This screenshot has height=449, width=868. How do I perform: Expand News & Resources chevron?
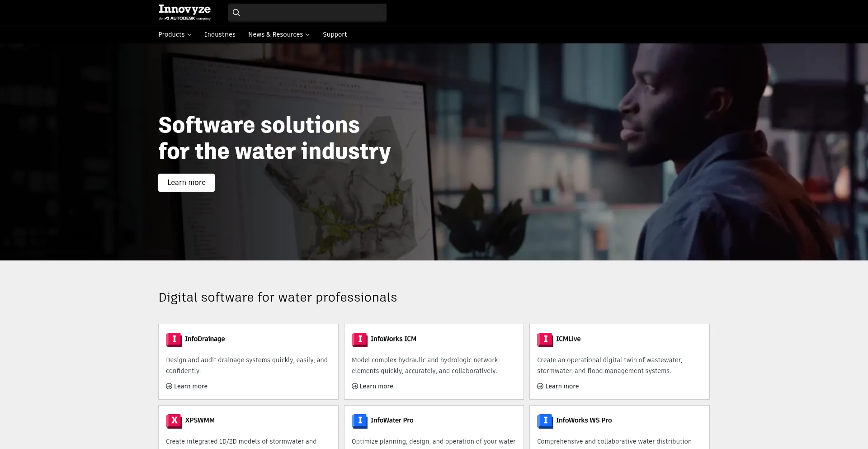click(x=307, y=35)
